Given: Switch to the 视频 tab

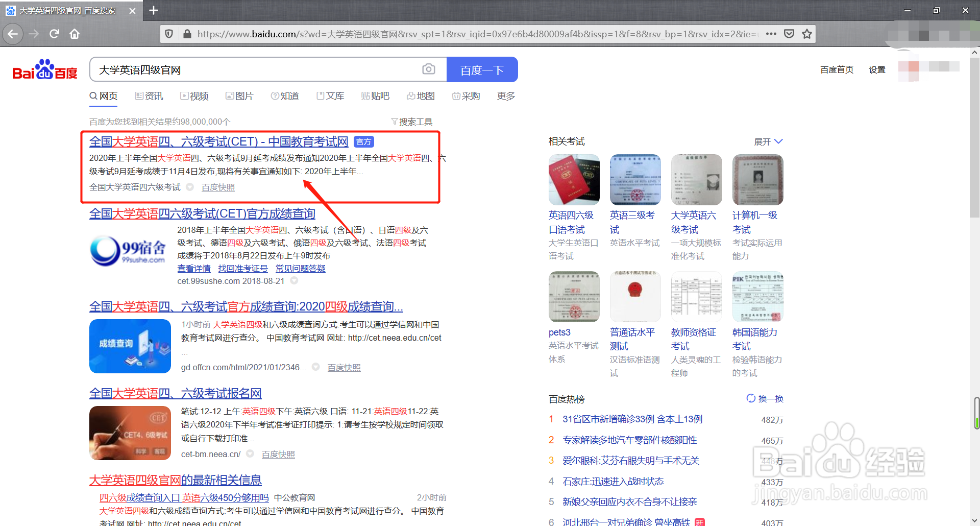Looking at the screenshot, I should pos(194,96).
